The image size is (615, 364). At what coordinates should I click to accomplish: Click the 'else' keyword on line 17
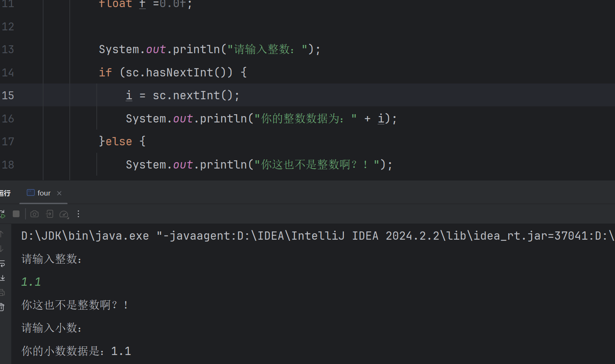(118, 142)
